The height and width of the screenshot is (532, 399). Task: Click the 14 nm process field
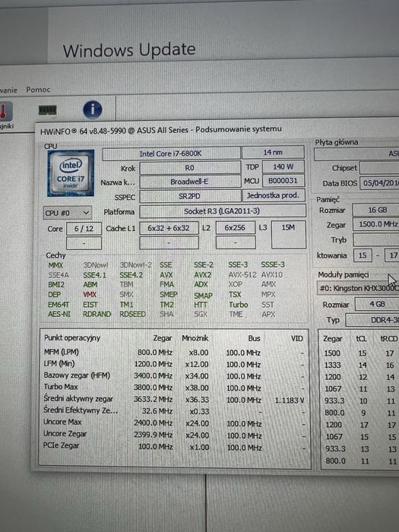point(273,153)
